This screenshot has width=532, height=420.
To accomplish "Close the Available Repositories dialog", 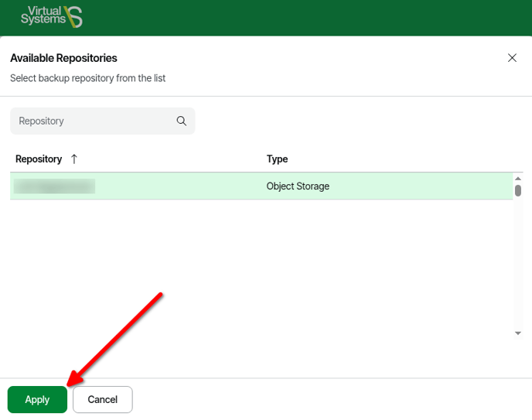I will (x=512, y=58).
